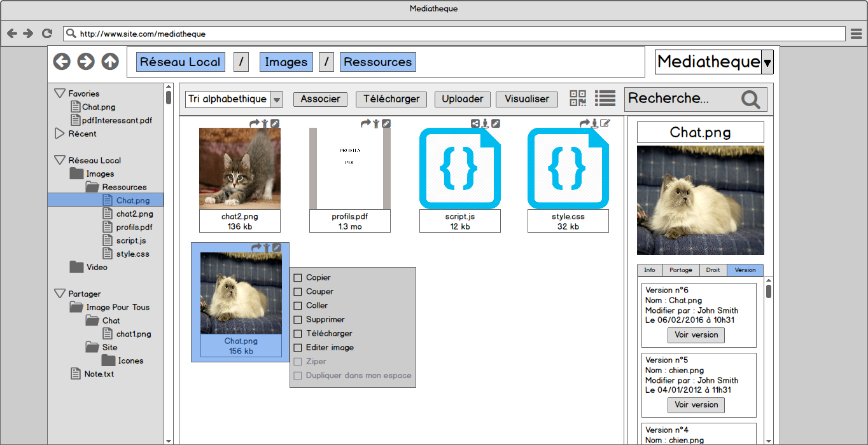Click the browser URL address field
Viewport: 868px width, 445px height.
pyautogui.click(x=454, y=33)
